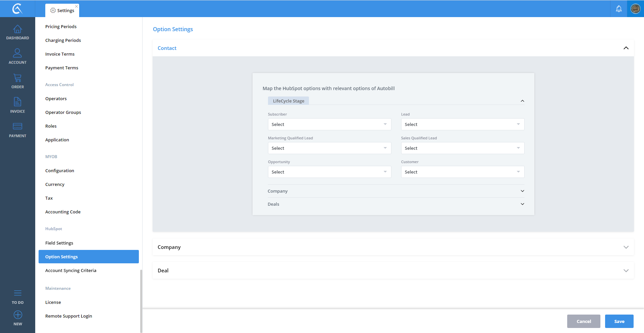Open the Dashboard home icon

(17, 29)
